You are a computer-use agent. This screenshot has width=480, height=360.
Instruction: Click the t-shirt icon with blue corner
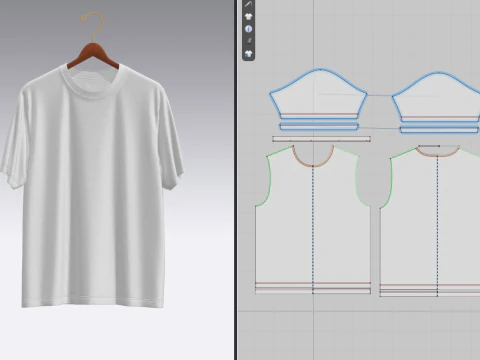248,53
